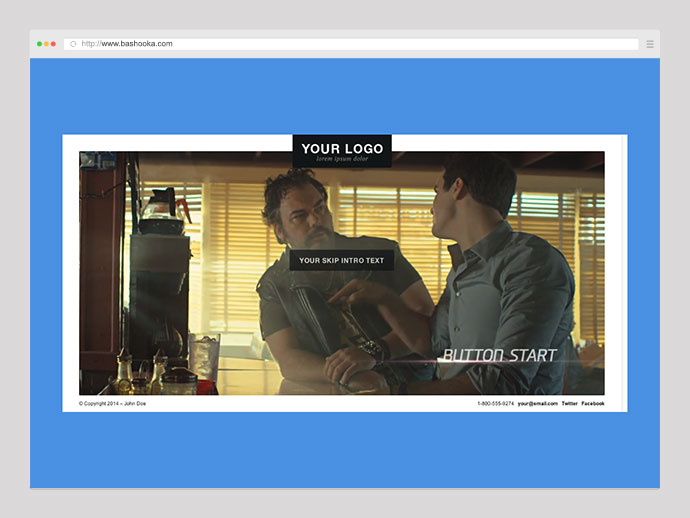Click the 1-800-555-9274 phone number

(495, 404)
